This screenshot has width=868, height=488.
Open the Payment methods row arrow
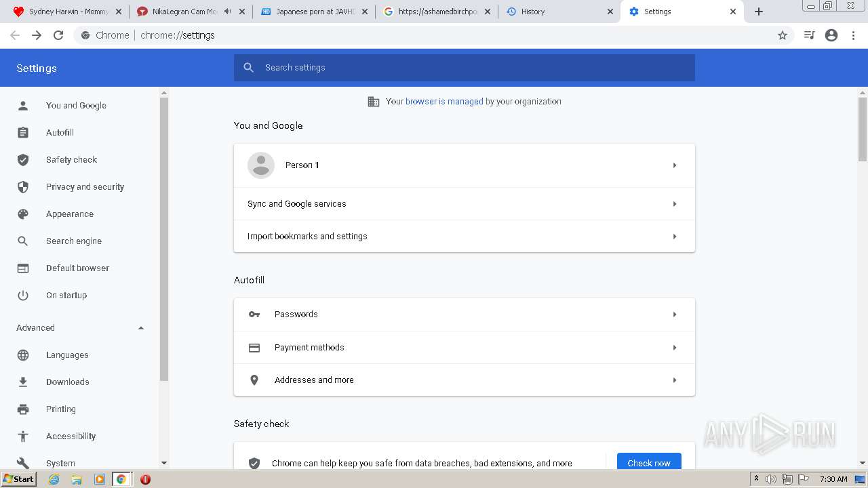[675, 348]
